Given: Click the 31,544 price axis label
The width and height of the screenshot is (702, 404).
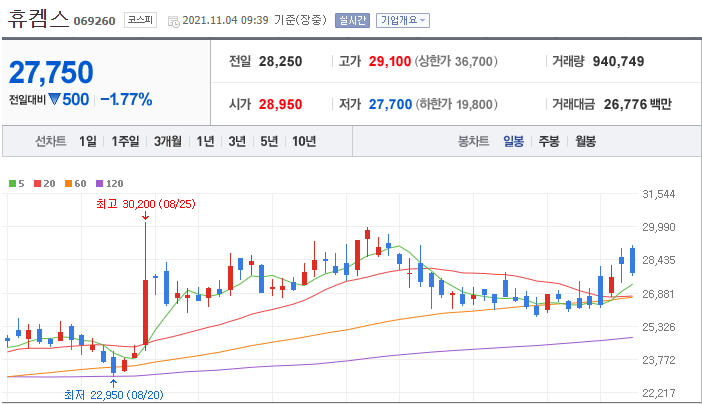Looking at the screenshot, I should click(x=659, y=194).
